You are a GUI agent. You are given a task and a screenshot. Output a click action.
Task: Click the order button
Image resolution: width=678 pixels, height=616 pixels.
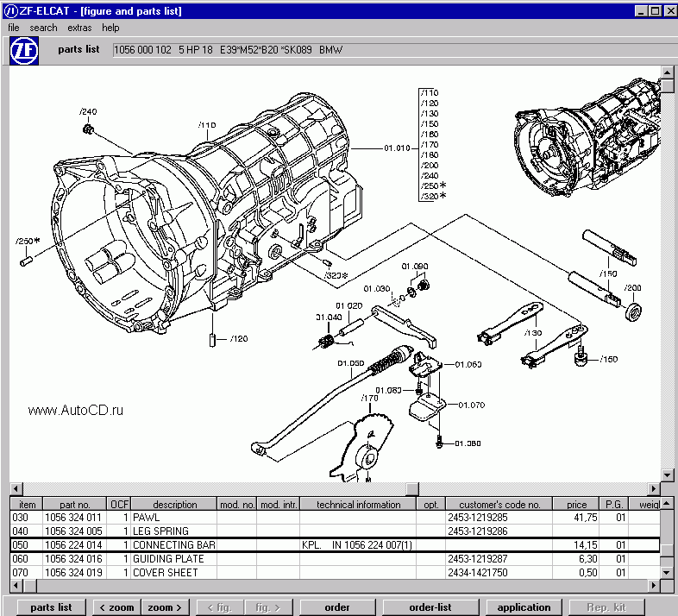337,607
